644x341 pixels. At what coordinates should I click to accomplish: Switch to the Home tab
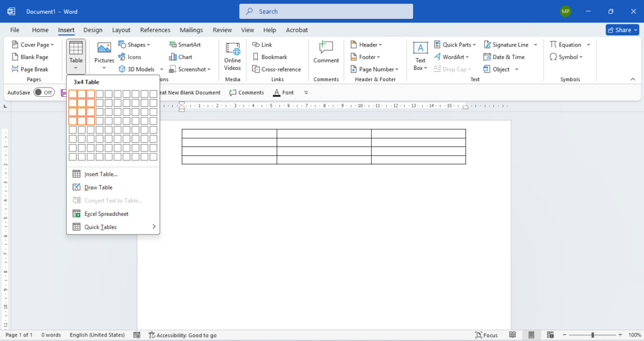click(40, 30)
